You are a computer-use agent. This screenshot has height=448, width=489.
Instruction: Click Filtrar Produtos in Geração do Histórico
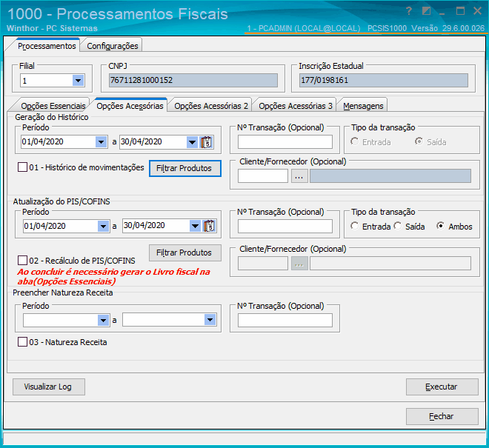point(185,168)
